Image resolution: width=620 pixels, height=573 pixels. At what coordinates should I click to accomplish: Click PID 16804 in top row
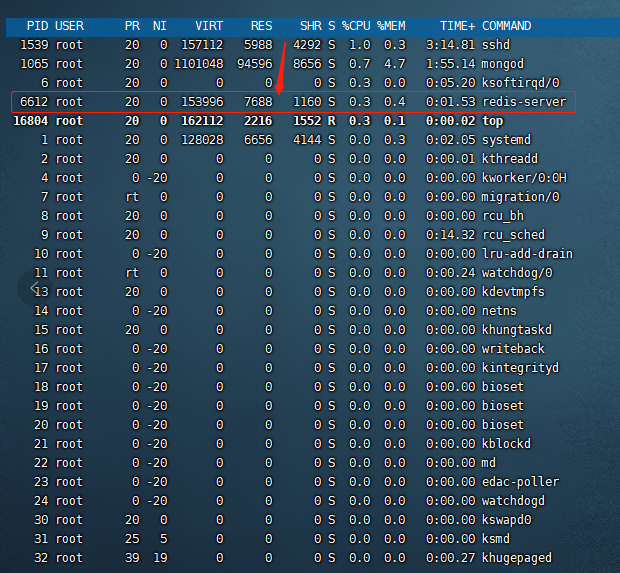[31, 121]
